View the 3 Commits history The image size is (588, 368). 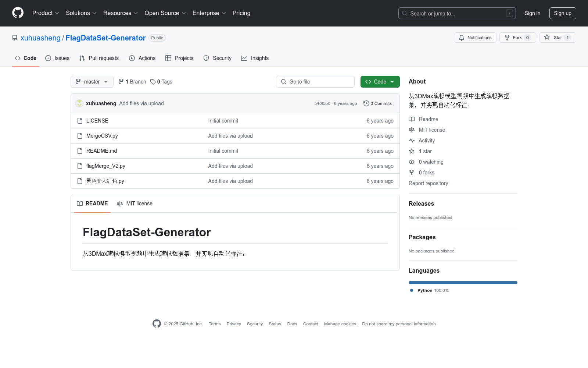pyautogui.click(x=377, y=103)
